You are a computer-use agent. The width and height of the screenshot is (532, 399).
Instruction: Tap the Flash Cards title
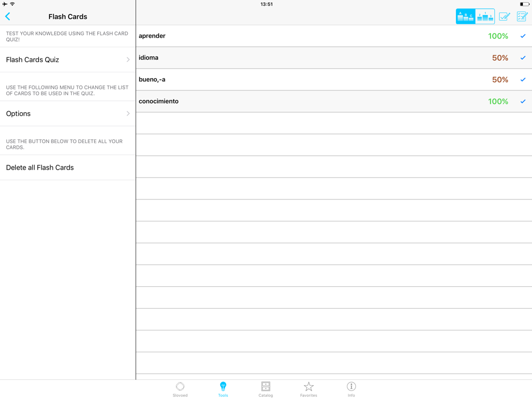point(68,16)
